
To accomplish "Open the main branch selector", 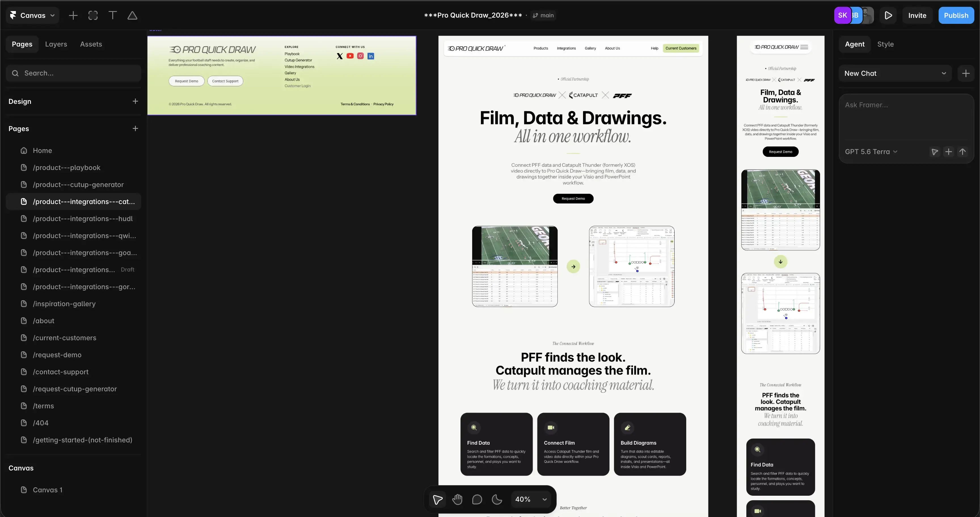I will coord(543,15).
